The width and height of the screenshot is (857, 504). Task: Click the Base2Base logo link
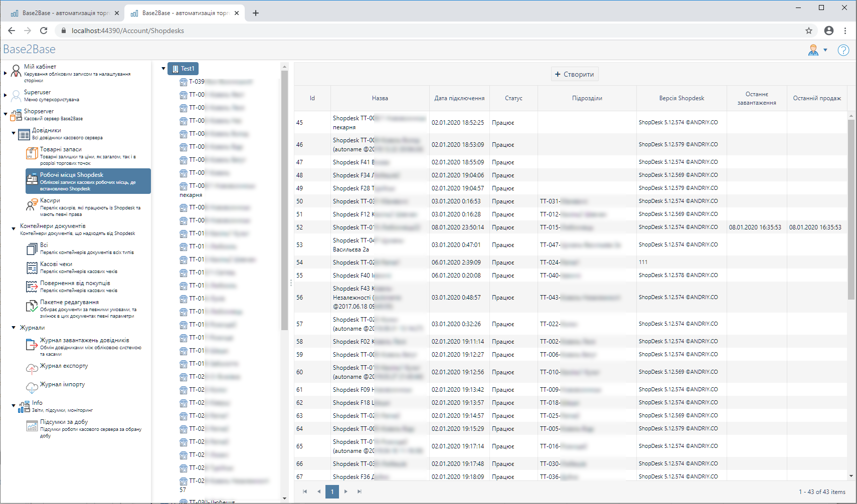pos(29,49)
